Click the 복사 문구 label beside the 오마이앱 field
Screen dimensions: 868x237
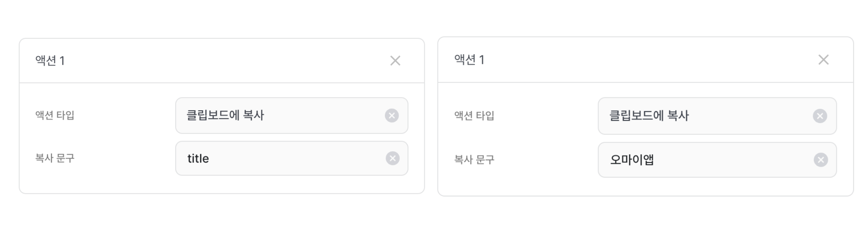[474, 159]
